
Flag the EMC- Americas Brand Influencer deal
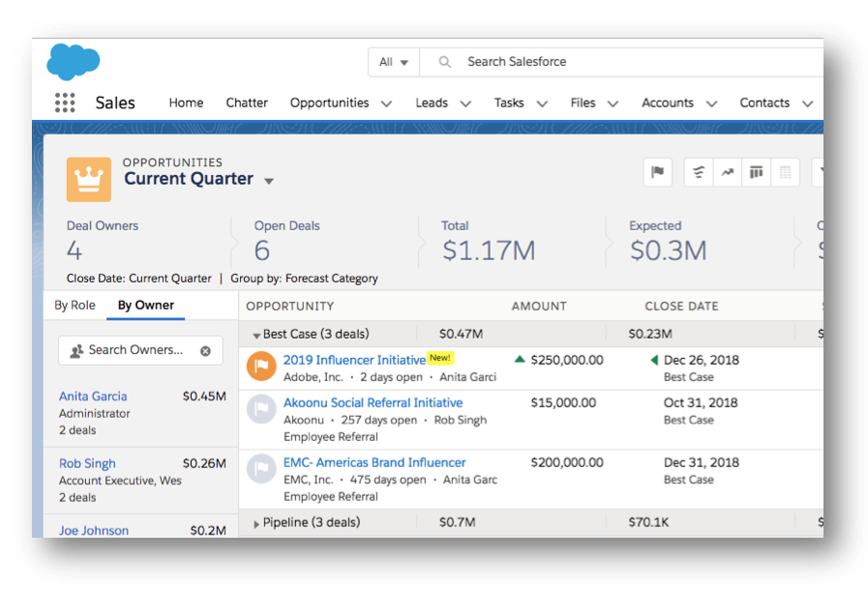pos(261,469)
